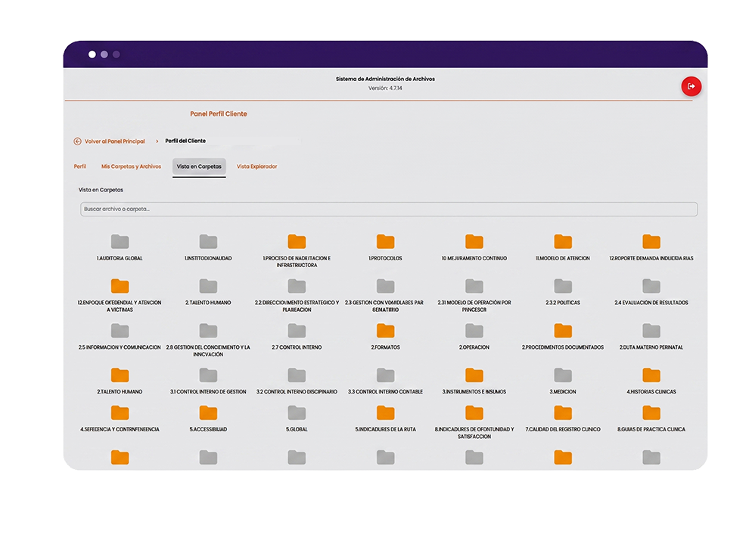Go back via Volver al Panel Principal link

[x=115, y=142]
